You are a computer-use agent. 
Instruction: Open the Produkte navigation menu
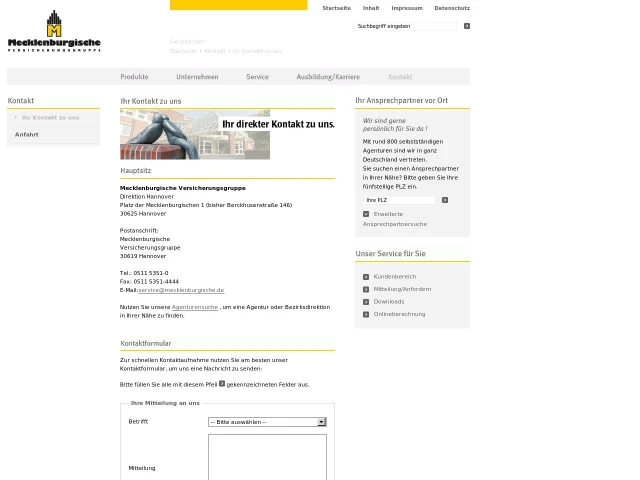(134, 77)
